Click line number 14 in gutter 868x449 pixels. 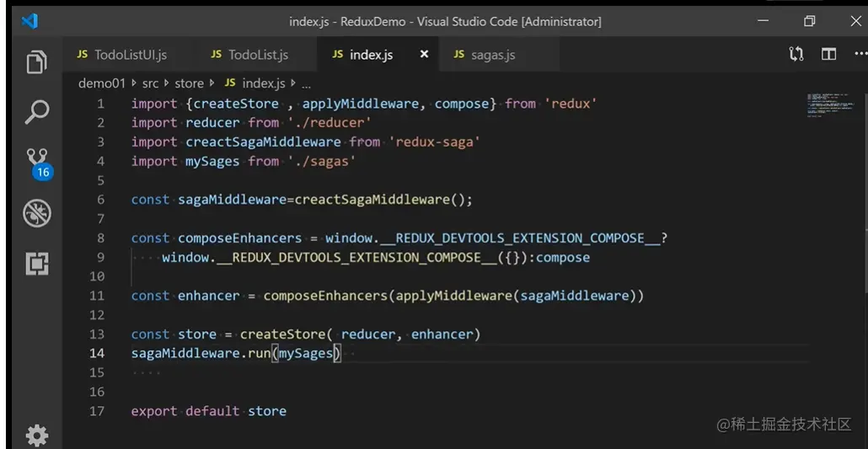point(97,353)
